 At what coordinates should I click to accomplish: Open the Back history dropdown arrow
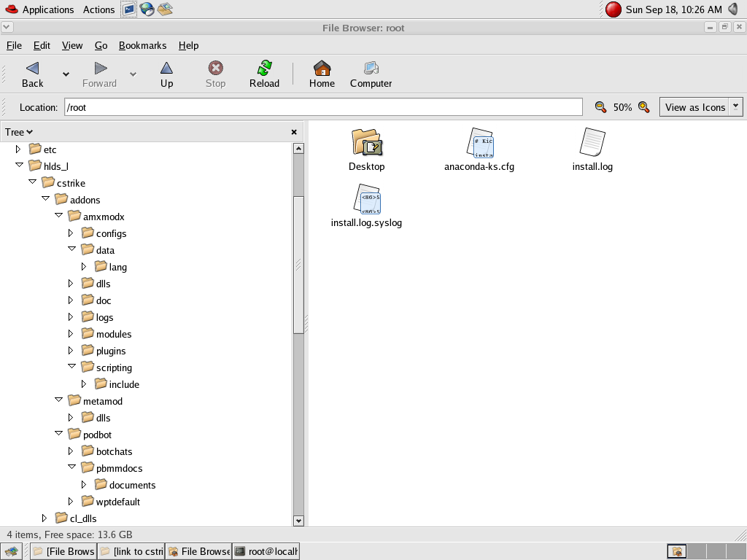pos(66,74)
